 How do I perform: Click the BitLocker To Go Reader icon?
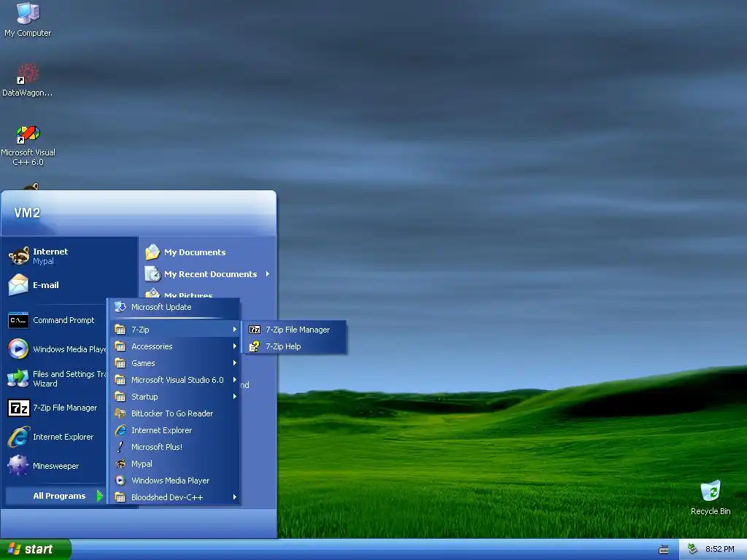pyautogui.click(x=120, y=413)
